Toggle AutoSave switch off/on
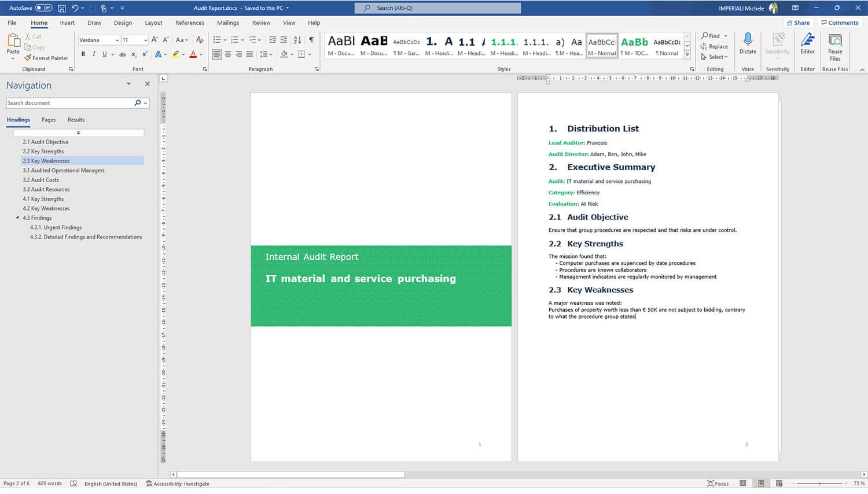The width and height of the screenshot is (868, 494). point(44,8)
